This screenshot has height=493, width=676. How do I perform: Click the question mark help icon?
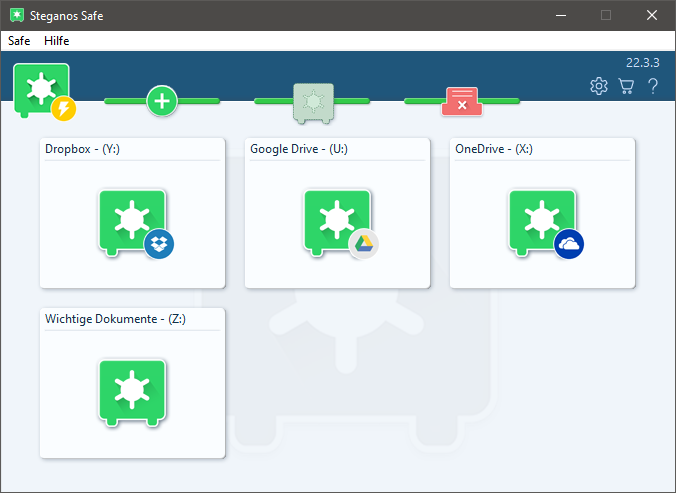(x=653, y=86)
